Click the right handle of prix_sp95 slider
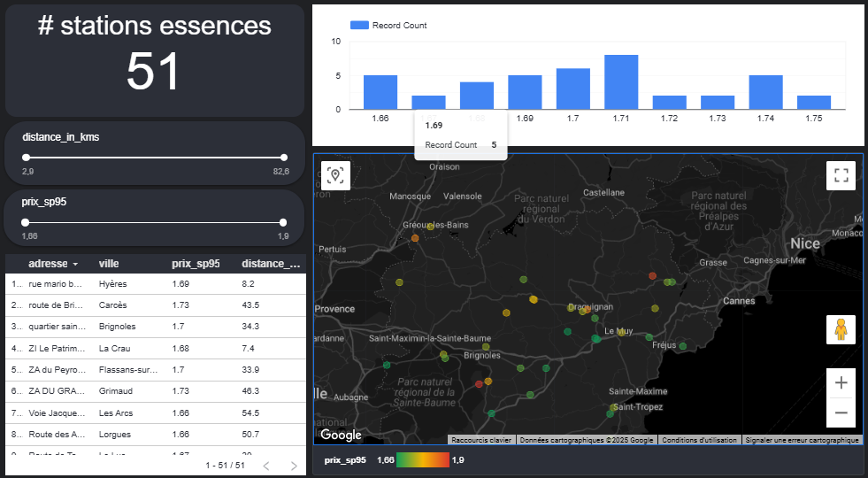This screenshot has height=478, width=868. point(283,223)
